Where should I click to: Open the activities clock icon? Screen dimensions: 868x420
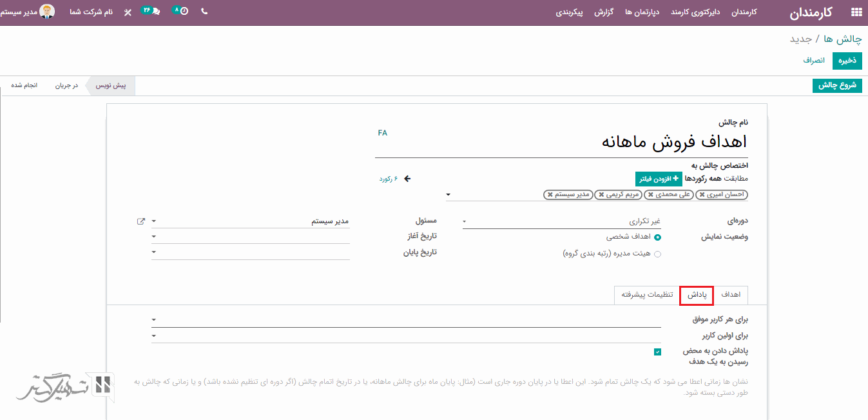(184, 12)
